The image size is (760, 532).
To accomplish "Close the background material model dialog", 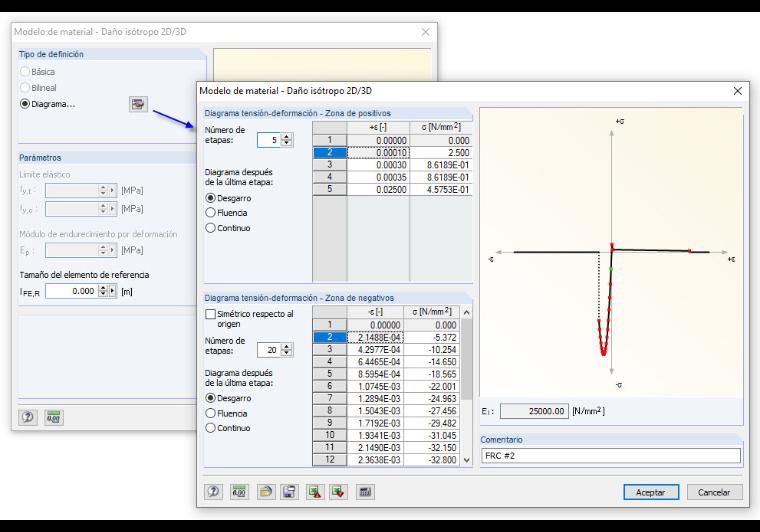I will pos(426,32).
